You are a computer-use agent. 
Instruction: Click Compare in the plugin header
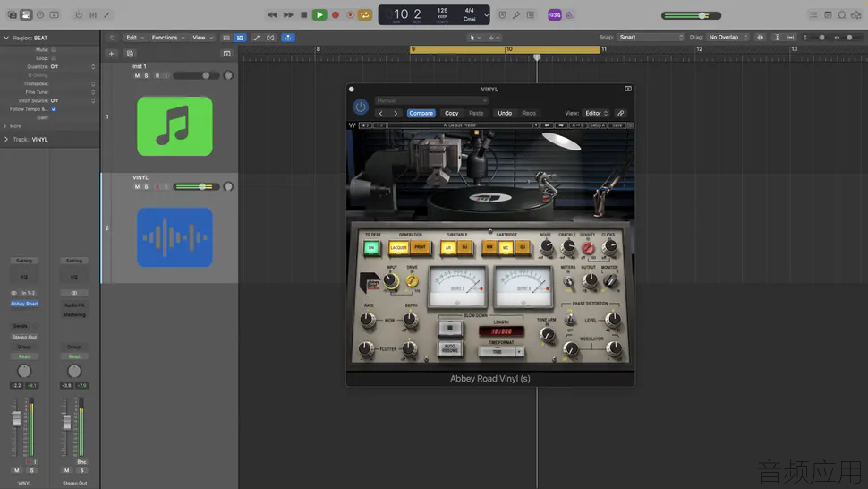(x=421, y=113)
